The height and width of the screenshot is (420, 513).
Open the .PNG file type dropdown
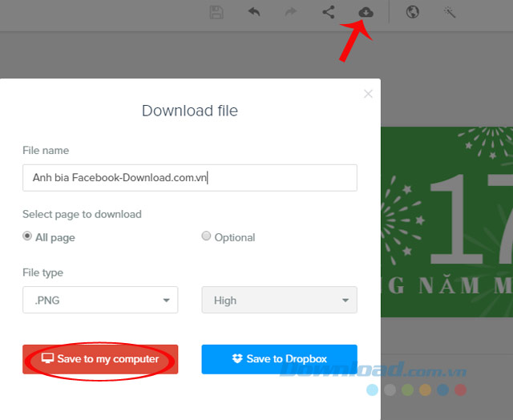100,300
